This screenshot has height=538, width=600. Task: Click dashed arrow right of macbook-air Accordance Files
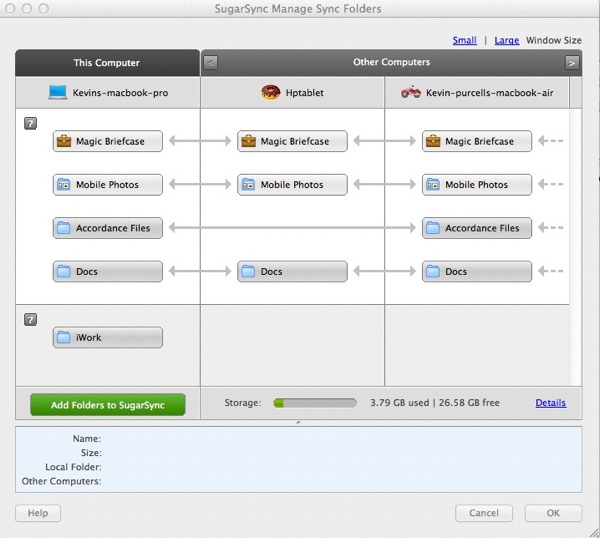(550, 228)
